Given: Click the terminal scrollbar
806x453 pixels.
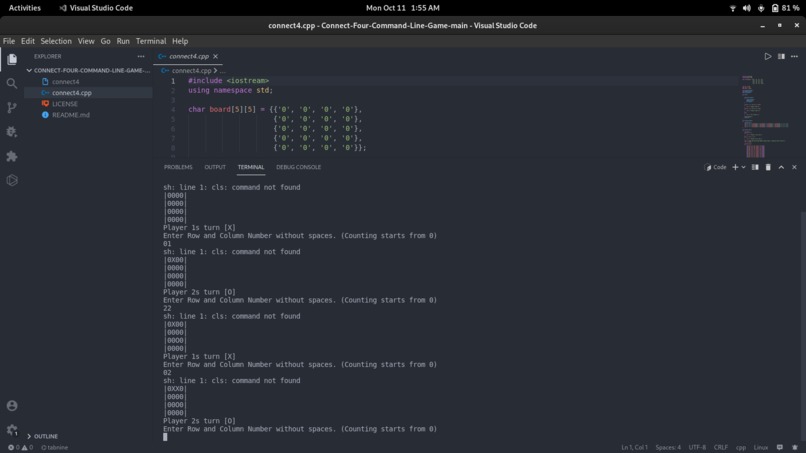Looking at the screenshot, I should tap(803, 324).
